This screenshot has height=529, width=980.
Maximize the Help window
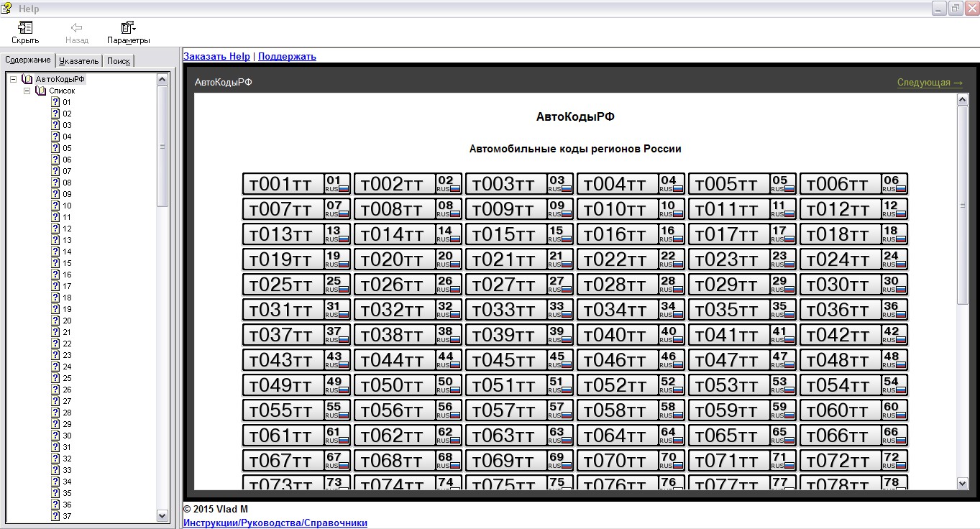[956, 8]
